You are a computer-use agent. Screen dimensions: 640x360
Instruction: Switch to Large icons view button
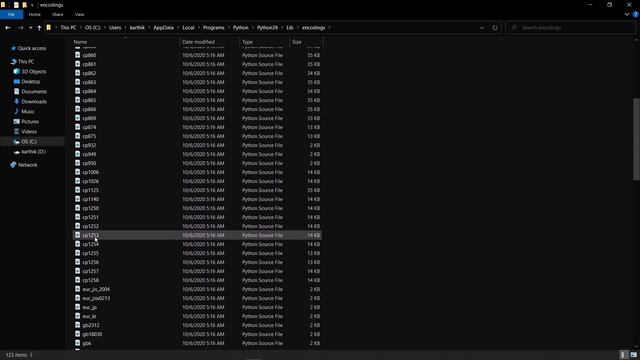tap(633, 355)
